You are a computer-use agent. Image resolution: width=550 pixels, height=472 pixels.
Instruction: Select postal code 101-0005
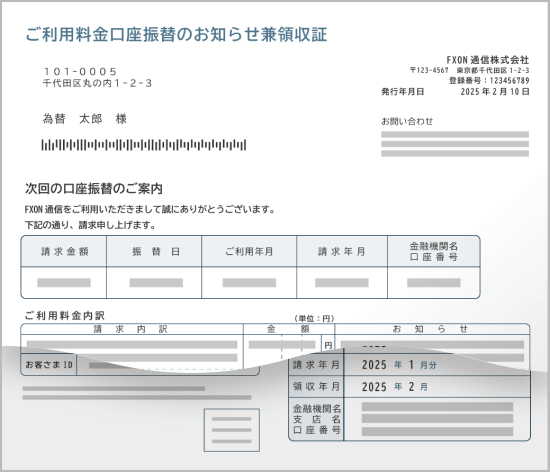point(80,72)
